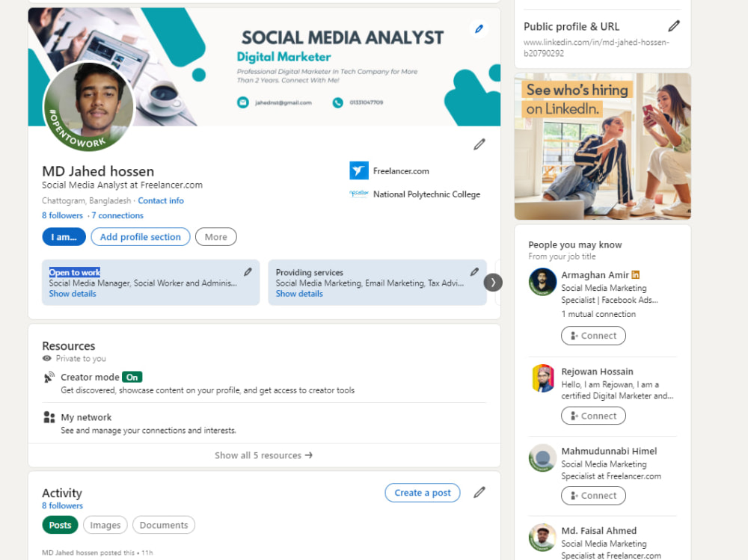This screenshot has height=560, width=748.
Task: Open 8 followers under Activity
Action: pyautogui.click(x=62, y=505)
